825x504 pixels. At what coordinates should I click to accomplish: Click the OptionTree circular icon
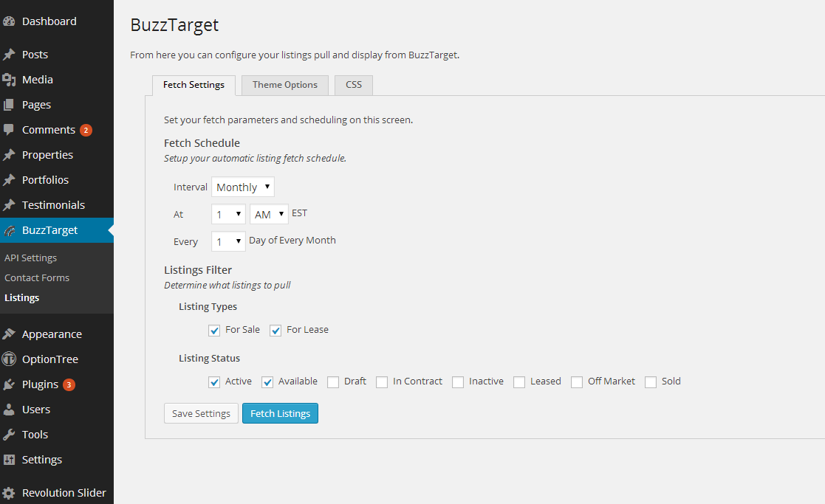[x=9, y=359]
